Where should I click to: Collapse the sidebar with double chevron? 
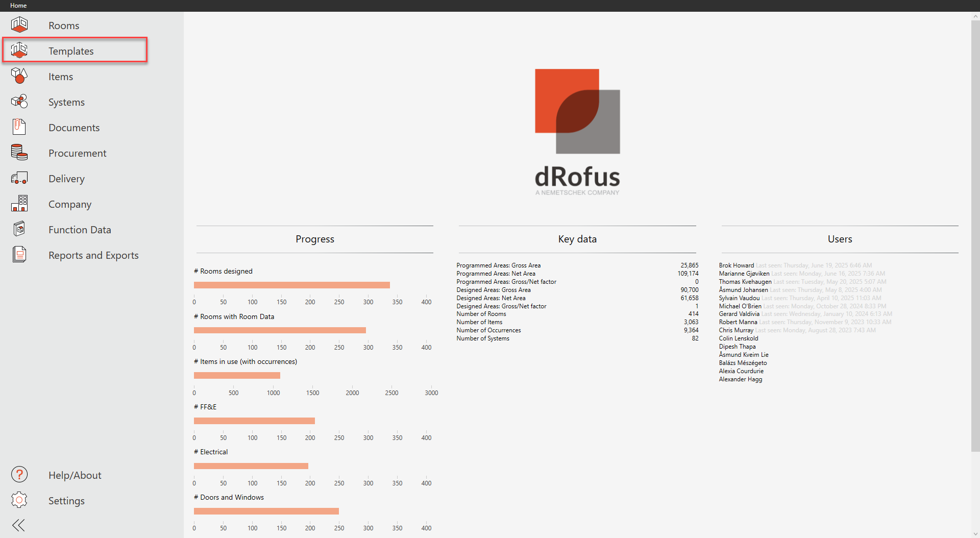pos(18,525)
